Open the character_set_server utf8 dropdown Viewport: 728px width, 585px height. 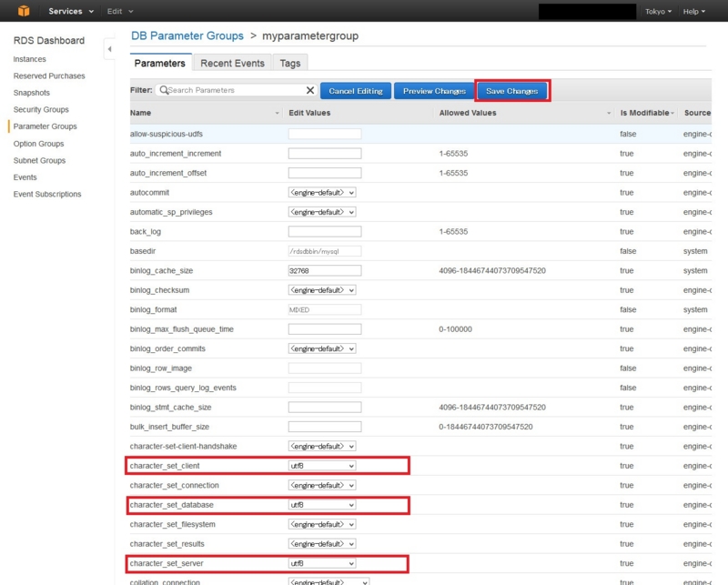[322, 563]
